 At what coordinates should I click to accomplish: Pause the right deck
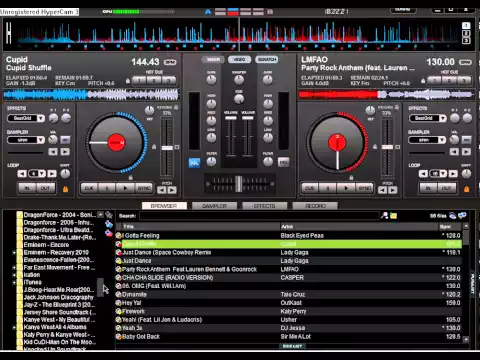click(x=328, y=188)
